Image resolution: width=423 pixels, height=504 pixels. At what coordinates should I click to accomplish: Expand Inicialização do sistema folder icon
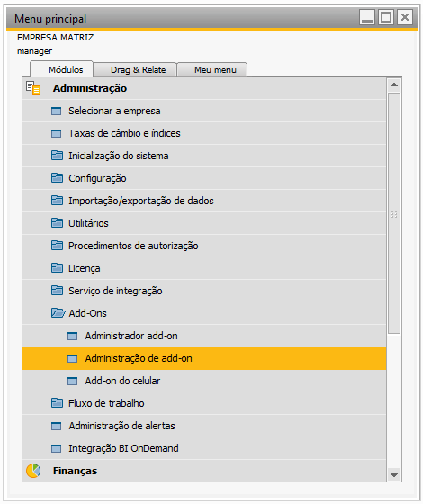(x=57, y=156)
